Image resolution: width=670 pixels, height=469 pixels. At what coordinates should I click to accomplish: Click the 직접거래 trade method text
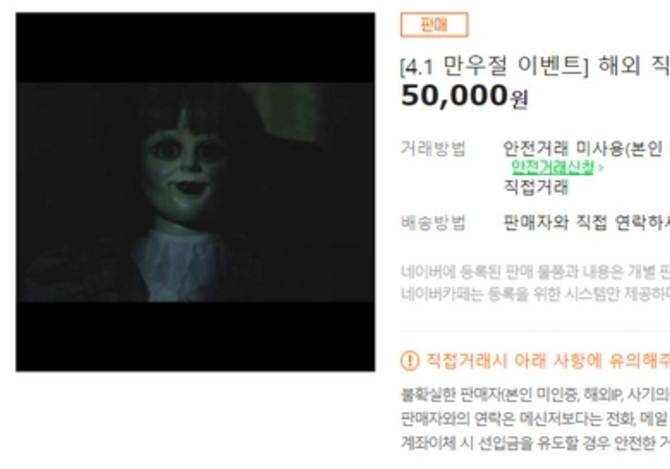tap(536, 187)
